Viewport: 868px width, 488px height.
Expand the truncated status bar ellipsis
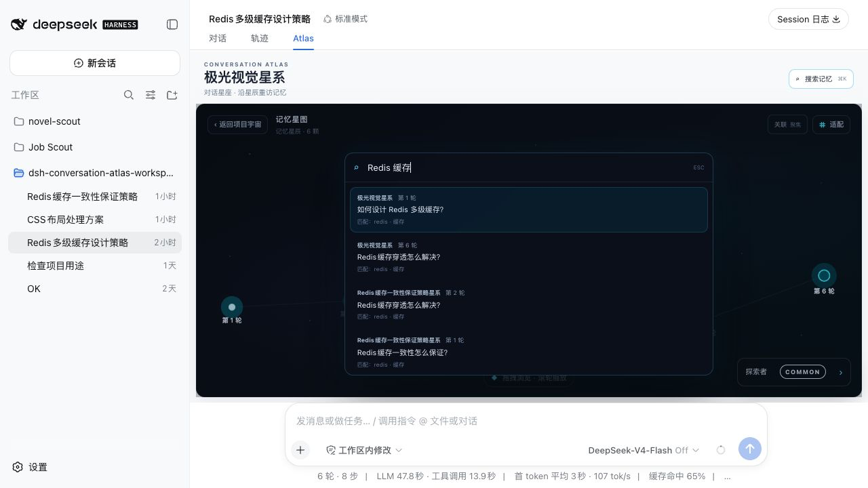(x=728, y=476)
